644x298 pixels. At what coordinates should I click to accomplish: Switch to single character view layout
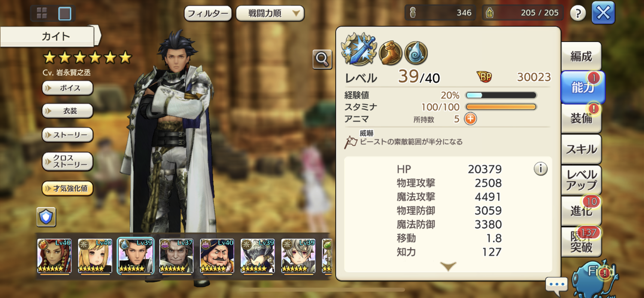64,14
